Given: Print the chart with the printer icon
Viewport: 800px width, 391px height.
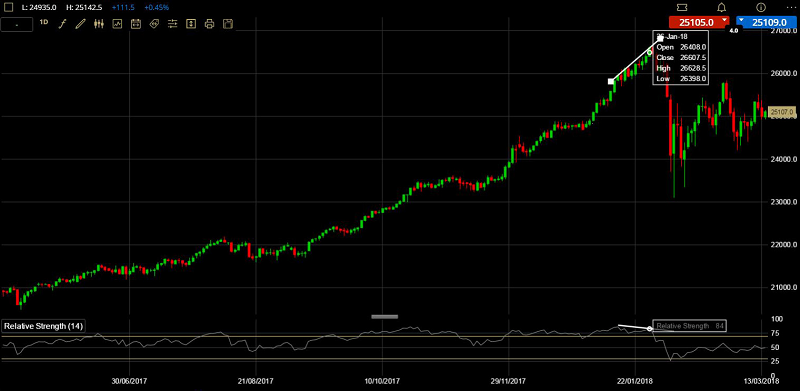Looking at the screenshot, I should (x=209, y=23).
